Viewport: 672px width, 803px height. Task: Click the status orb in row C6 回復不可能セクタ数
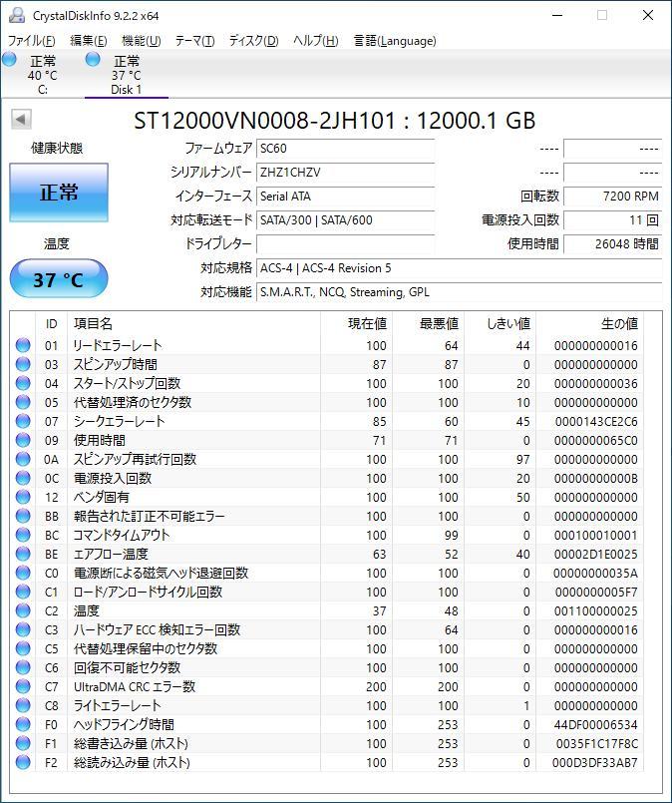click(x=23, y=667)
